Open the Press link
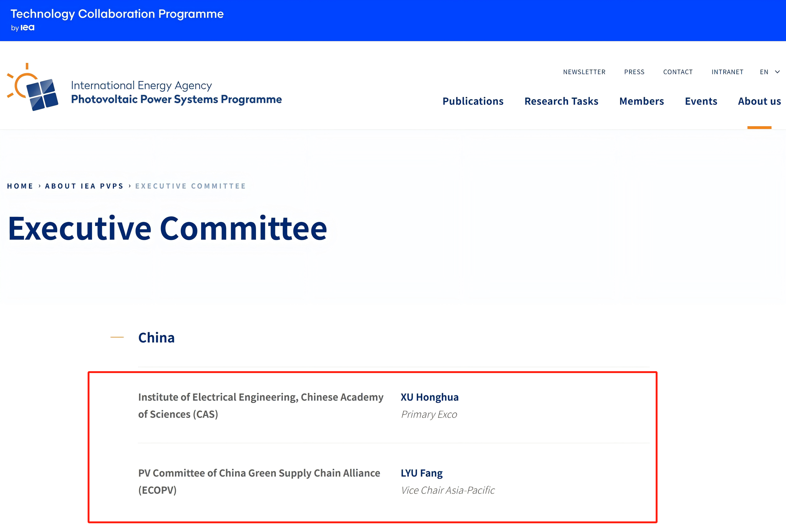The height and width of the screenshot is (532, 786). coord(634,72)
